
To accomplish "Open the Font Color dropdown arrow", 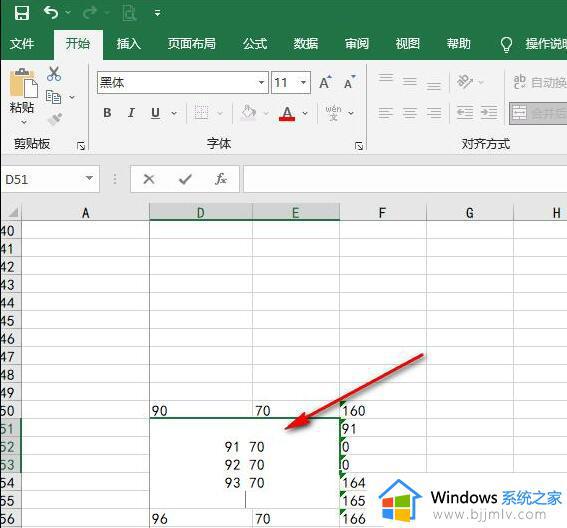I will (305, 113).
